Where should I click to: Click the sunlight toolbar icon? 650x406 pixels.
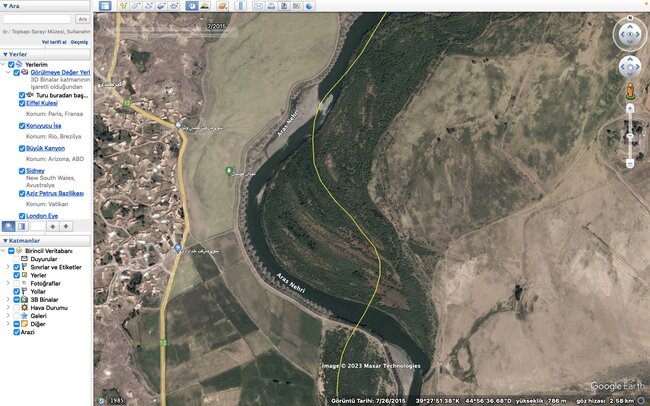coord(208,6)
